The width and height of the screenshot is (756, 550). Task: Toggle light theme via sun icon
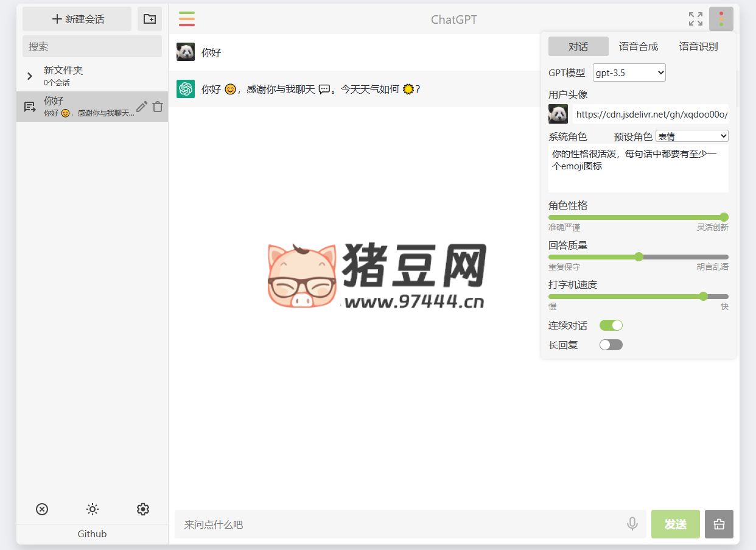click(x=93, y=509)
